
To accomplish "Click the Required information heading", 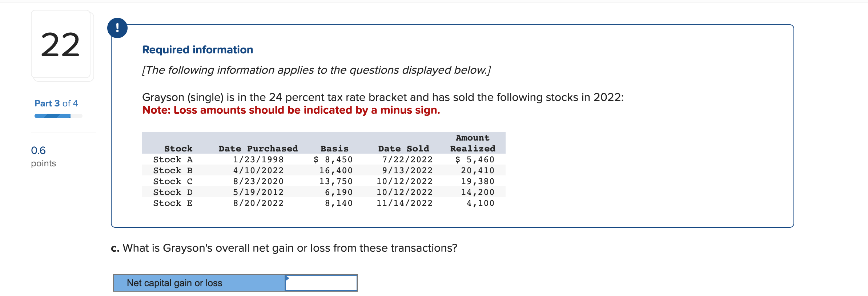I will point(197,50).
